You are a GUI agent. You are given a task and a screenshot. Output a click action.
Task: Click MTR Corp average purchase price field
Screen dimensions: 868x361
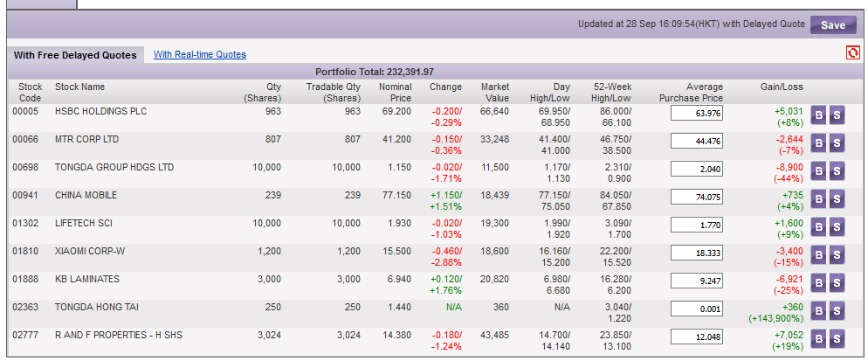coord(697,142)
